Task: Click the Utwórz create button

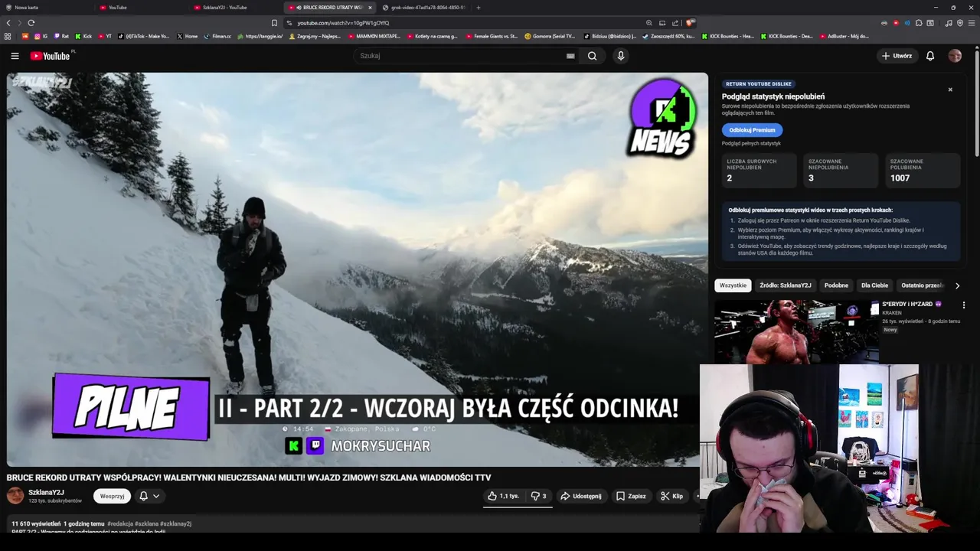Action: (897, 56)
